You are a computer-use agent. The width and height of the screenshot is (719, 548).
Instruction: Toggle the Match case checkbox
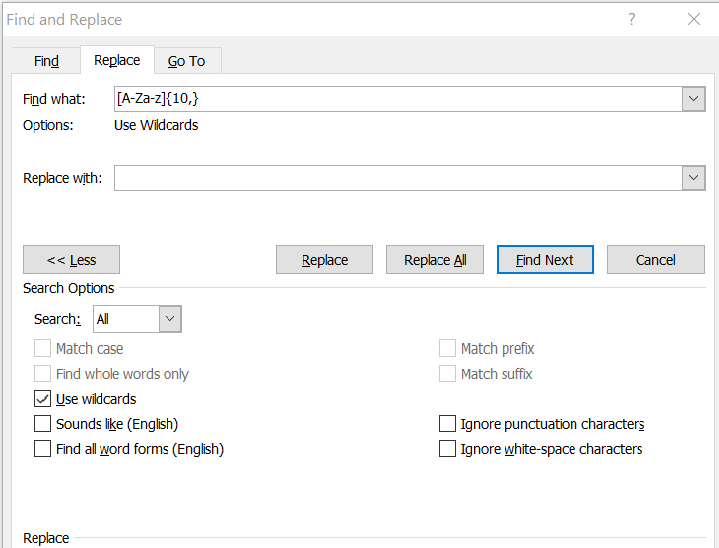42,349
